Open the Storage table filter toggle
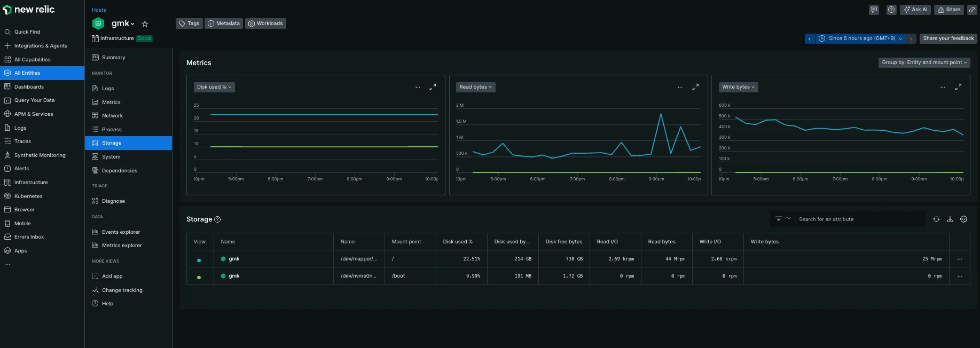Viewport: 980px width, 348px height. tap(782, 219)
